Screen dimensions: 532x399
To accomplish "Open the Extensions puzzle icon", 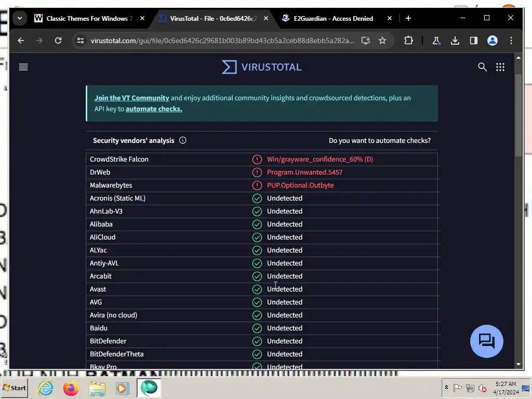I will click(408, 41).
